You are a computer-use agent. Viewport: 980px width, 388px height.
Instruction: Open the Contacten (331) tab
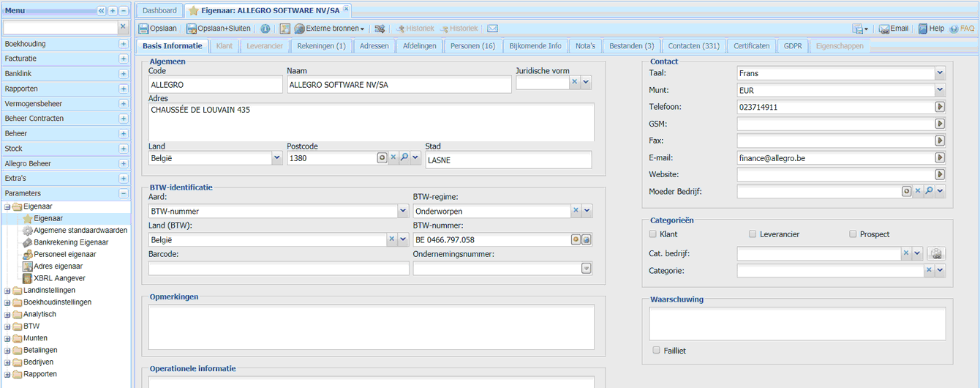point(693,45)
